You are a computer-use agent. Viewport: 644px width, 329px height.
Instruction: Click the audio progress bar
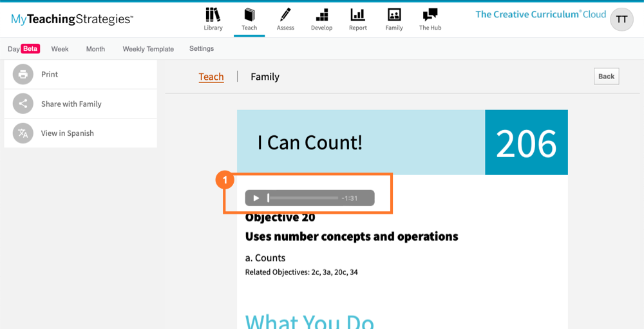[x=303, y=198]
